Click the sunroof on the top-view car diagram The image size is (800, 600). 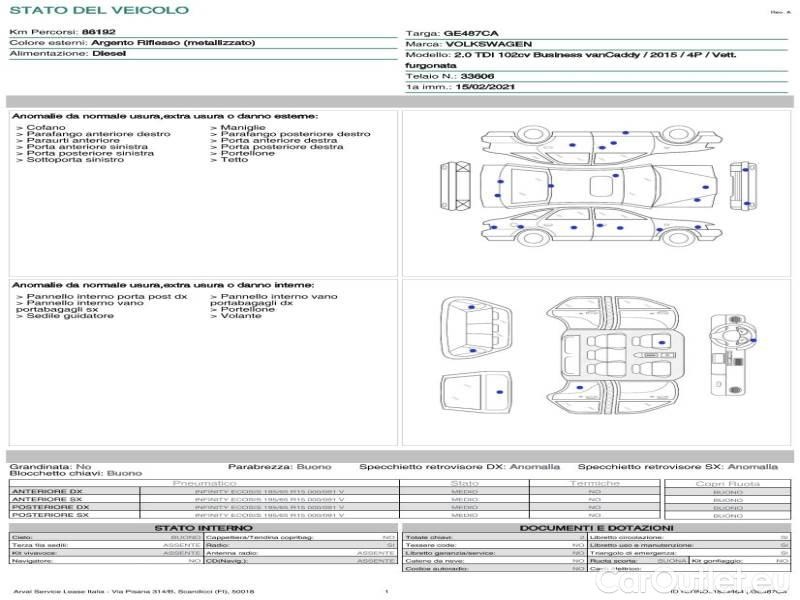coord(600,186)
